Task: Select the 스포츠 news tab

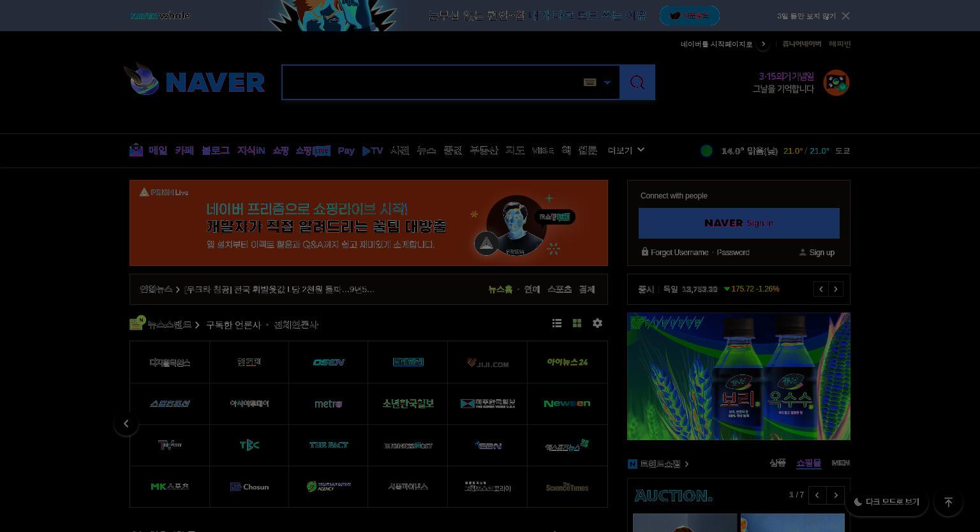Action: coord(560,290)
